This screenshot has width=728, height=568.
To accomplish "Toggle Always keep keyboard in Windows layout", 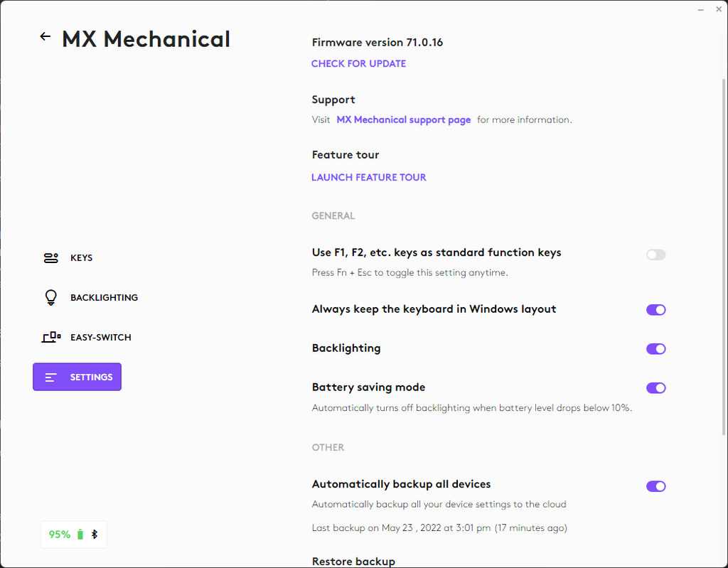I will [655, 310].
